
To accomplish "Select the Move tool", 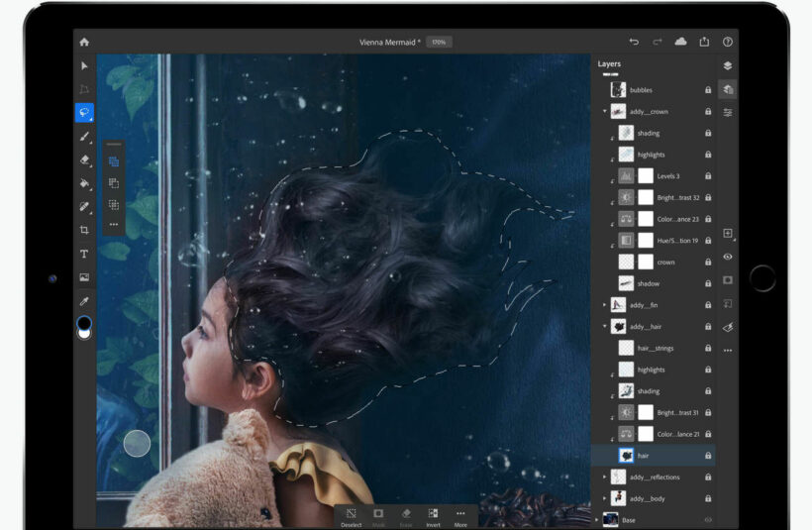I will [84, 65].
